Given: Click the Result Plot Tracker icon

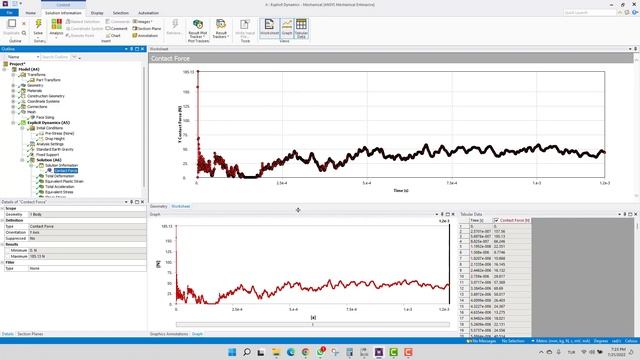Looking at the screenshot, I should tap(198, 24).
